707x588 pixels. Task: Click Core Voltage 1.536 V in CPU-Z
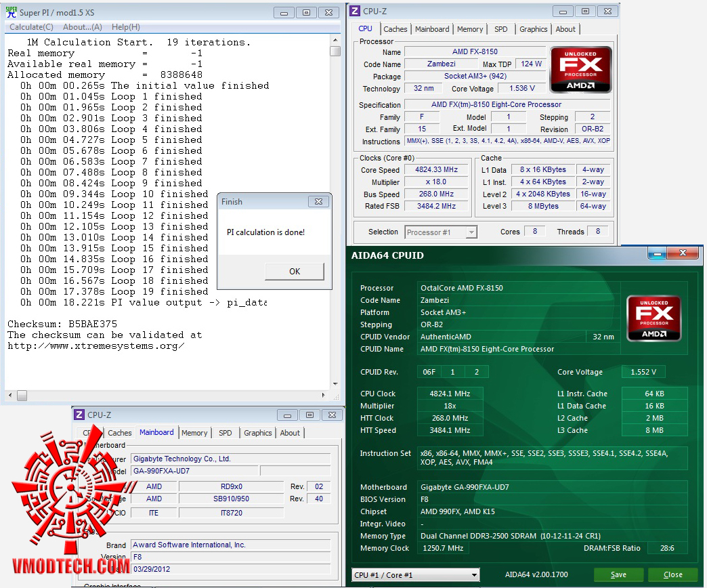pos(521,88)
